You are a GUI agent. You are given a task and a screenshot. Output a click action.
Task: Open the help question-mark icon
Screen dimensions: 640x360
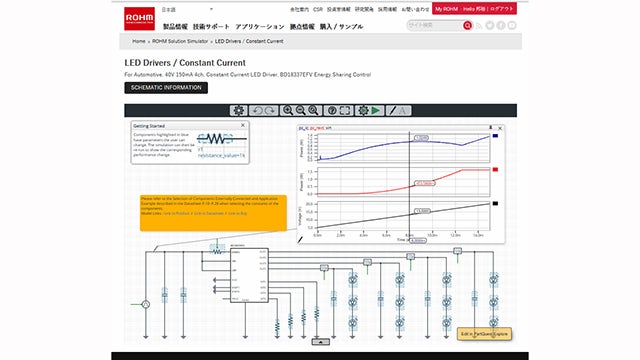coord(332,110)
